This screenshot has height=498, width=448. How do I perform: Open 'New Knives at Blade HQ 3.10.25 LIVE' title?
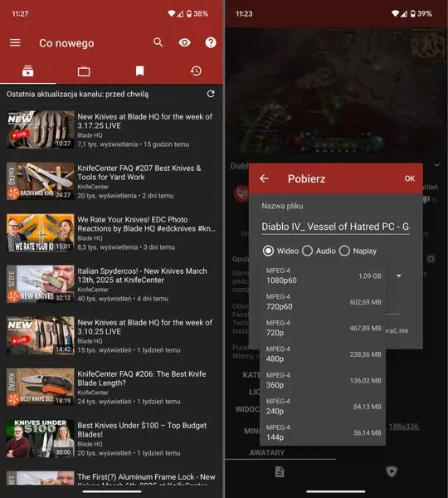[x=145, y=327]
